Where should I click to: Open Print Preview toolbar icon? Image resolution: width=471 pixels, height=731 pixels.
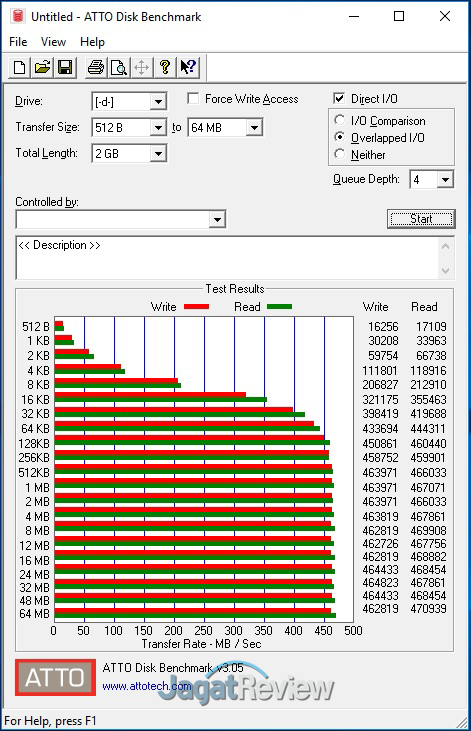coord(119,68)
